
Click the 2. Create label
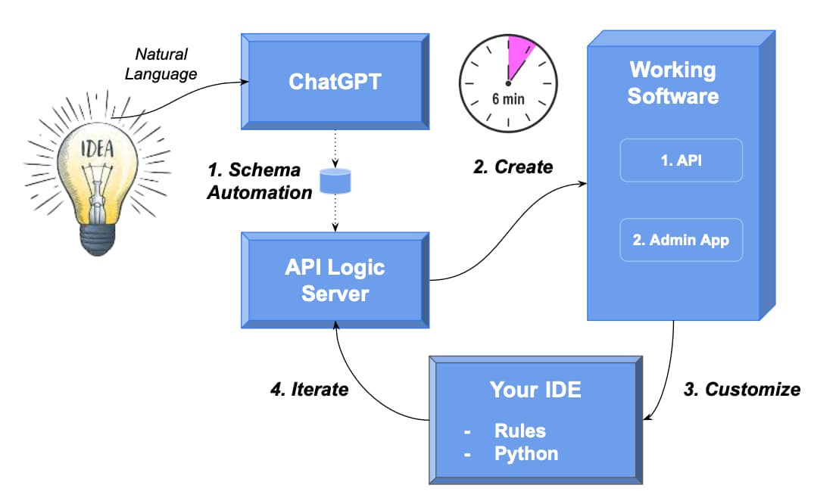point(513,166)
